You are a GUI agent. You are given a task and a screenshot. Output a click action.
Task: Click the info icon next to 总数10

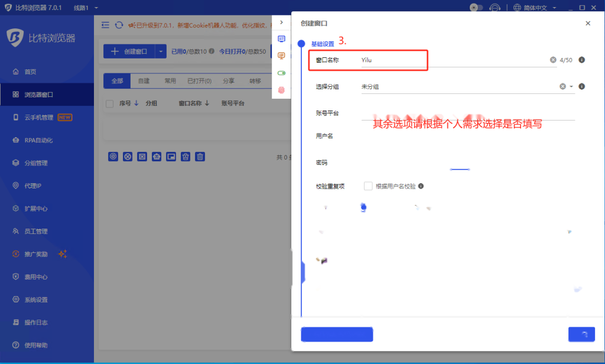(212, 51)
